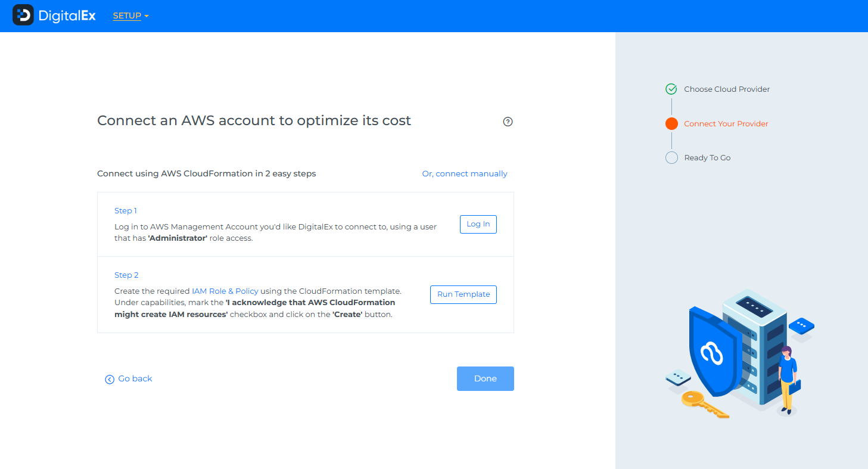This screenshot has height=469, width=868.
Task: Click the green checkmark step icon
Action: pos(671,89)
